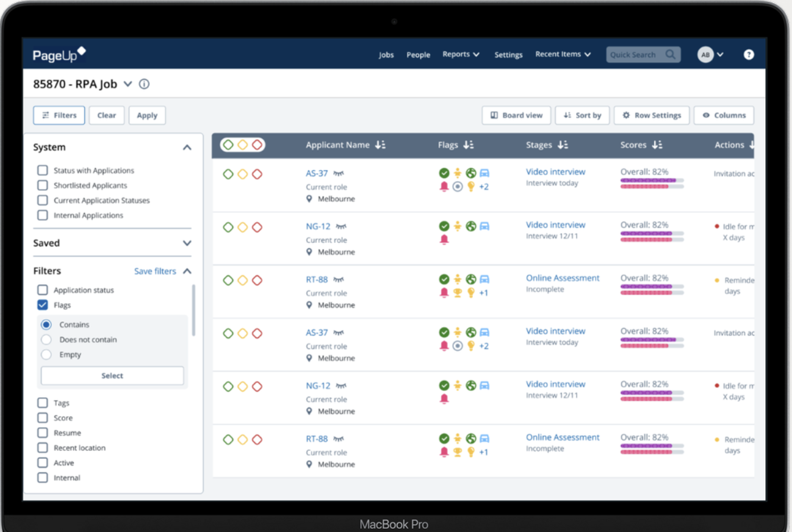Screen dimensions: 792x532
Task: Enable the Shortlisted Applicants checkbox
Action: [x=42, y=185]
